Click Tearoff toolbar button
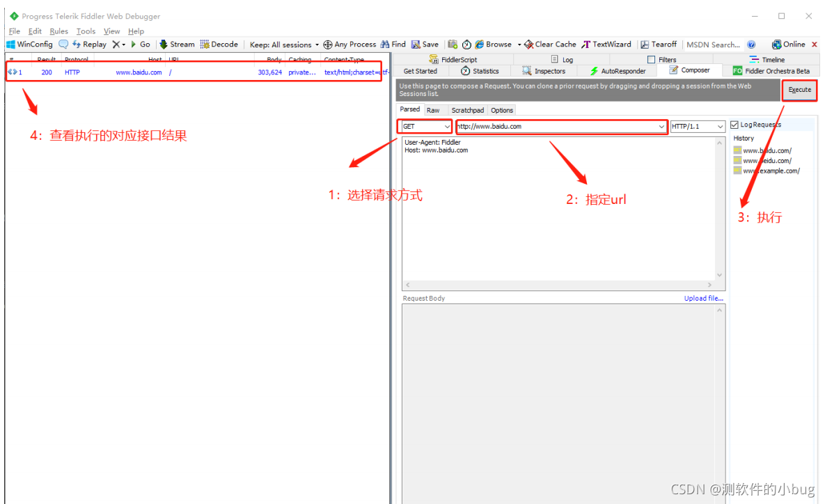The width and height of the screenshot is (825, 504). tap(659, 44)
